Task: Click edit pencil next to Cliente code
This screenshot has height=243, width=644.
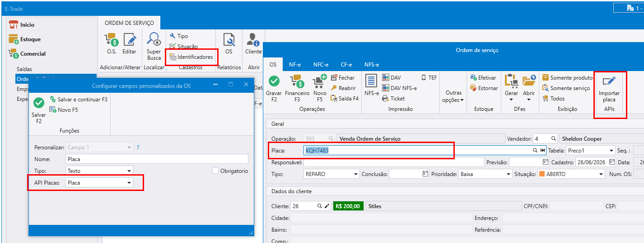Action: [x=327, y=206]
